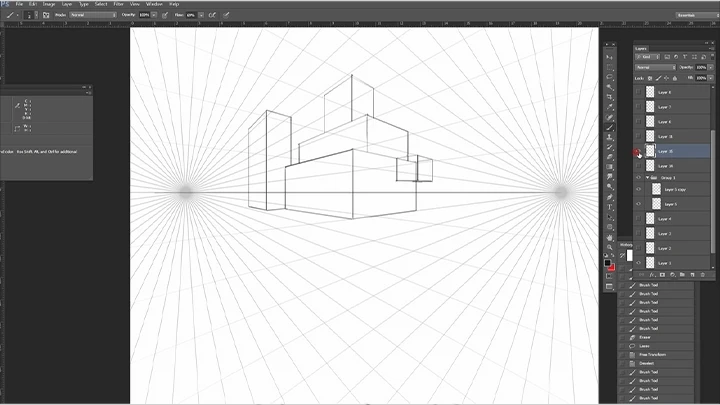Select the Eraser tool in toolbar

(609, 158)
